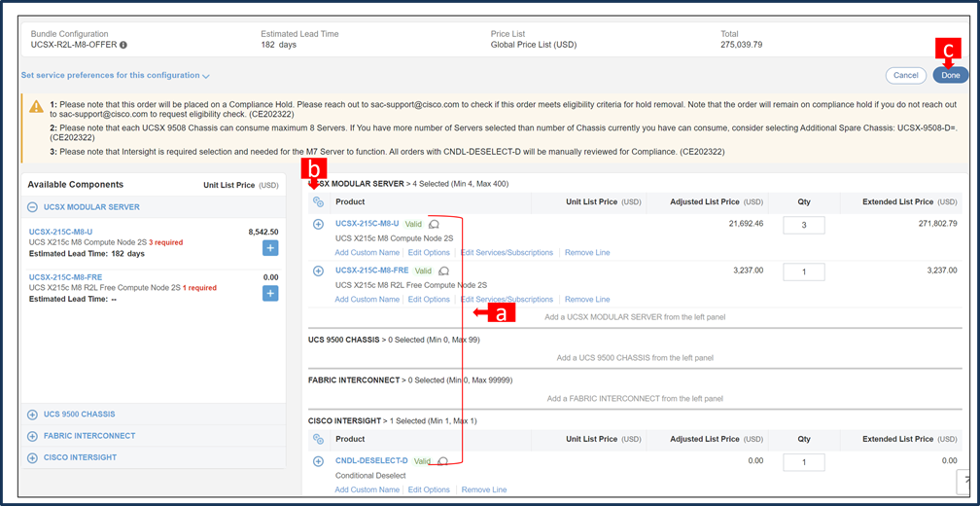Viewport: 980px width, 506px height.
Task: Click the 182 days estimated lead time
Action: click(279, 45)
